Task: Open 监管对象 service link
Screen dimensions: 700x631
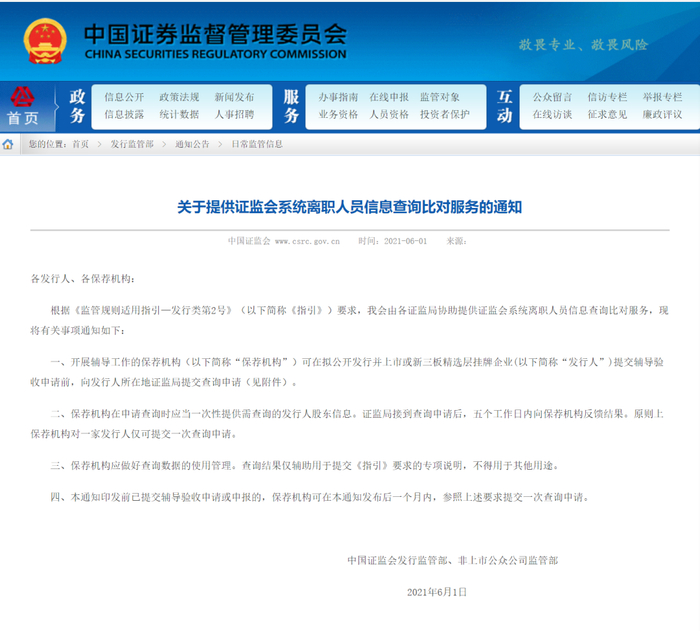Action: [440, 97]
